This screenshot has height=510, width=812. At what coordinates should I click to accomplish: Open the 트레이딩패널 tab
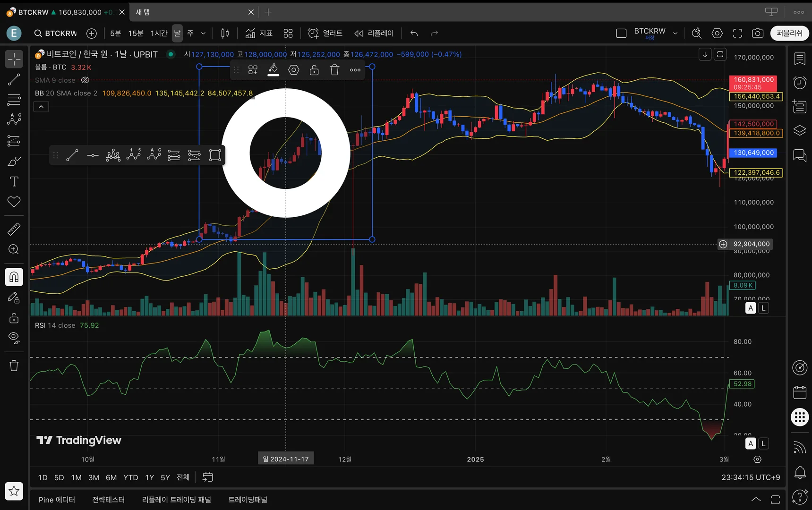point(248,500)
